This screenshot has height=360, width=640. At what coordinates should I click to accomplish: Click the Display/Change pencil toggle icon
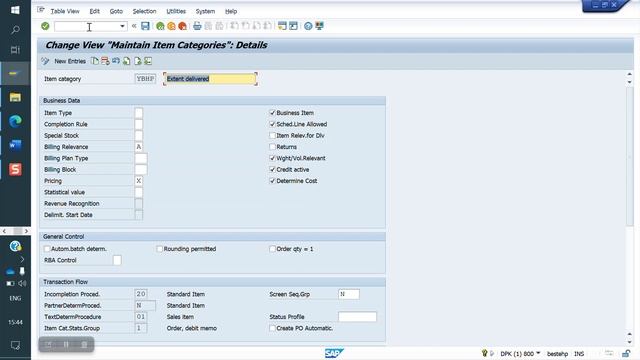[x=45, y=61]
